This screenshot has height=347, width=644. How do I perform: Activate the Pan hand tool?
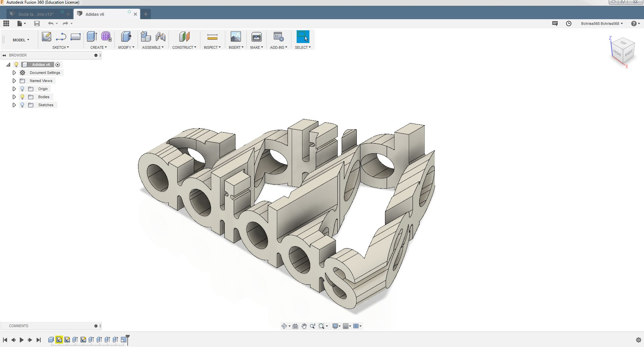click(304, 326)
